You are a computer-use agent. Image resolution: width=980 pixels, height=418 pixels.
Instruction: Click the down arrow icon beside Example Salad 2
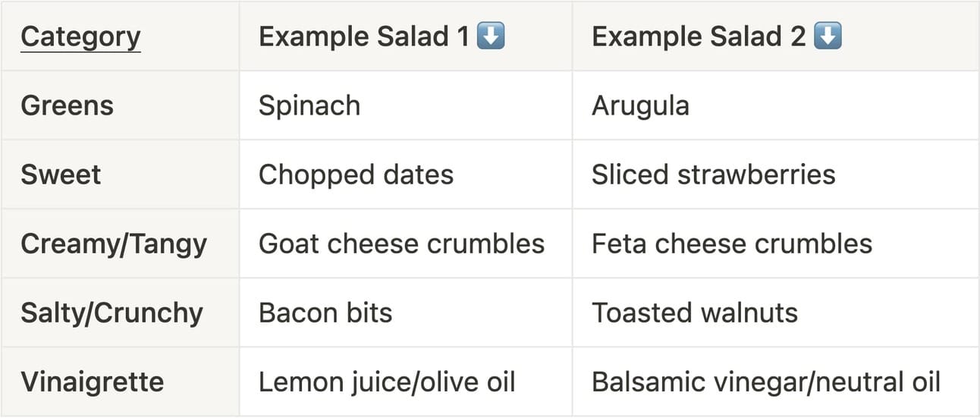point(827,36)
